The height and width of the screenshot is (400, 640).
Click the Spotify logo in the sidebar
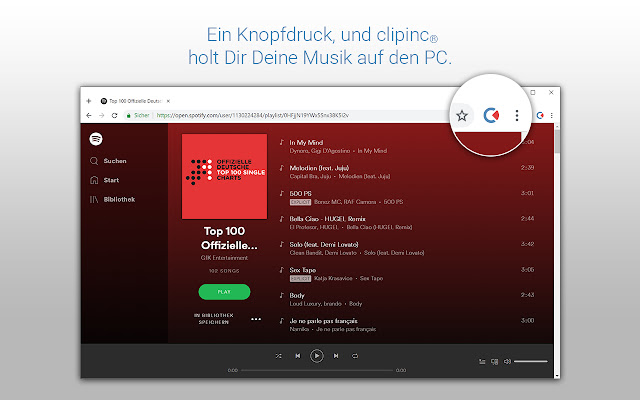96,139
